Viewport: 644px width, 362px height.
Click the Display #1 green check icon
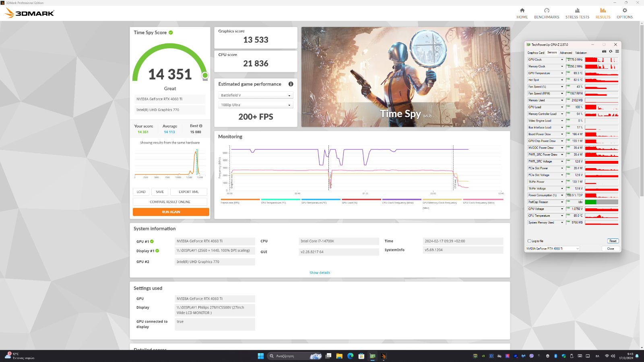click(x=157, y=251)
